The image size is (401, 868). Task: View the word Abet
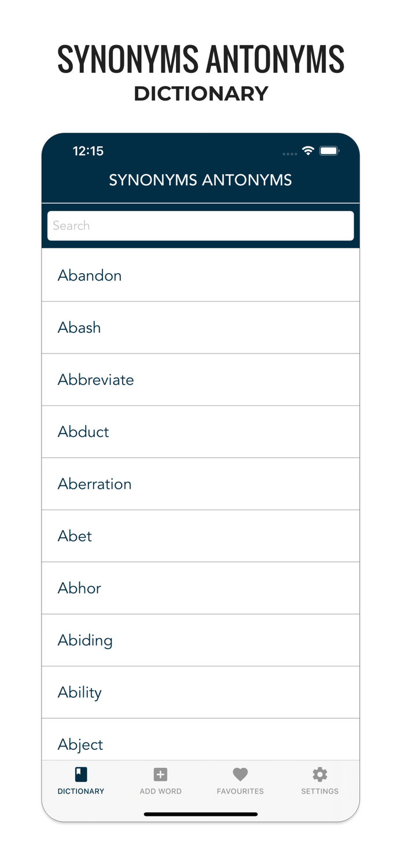(x=200, y=536)
